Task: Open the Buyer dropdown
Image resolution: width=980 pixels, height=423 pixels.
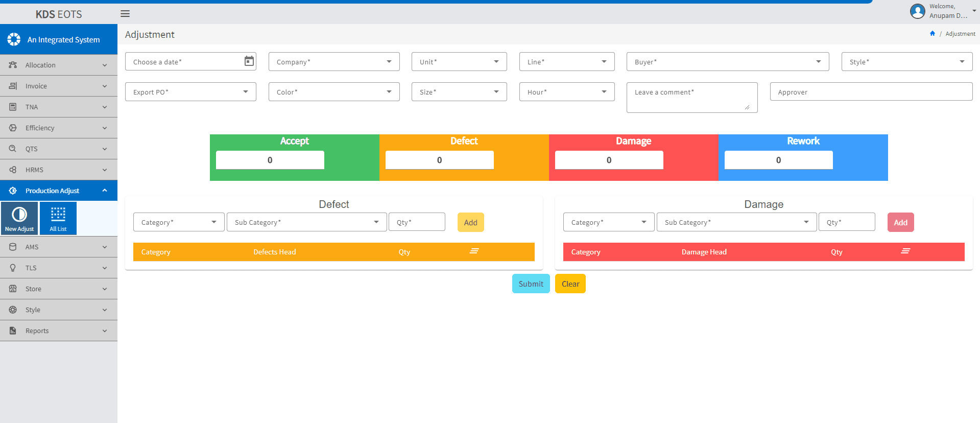Action: coord(727,62)
